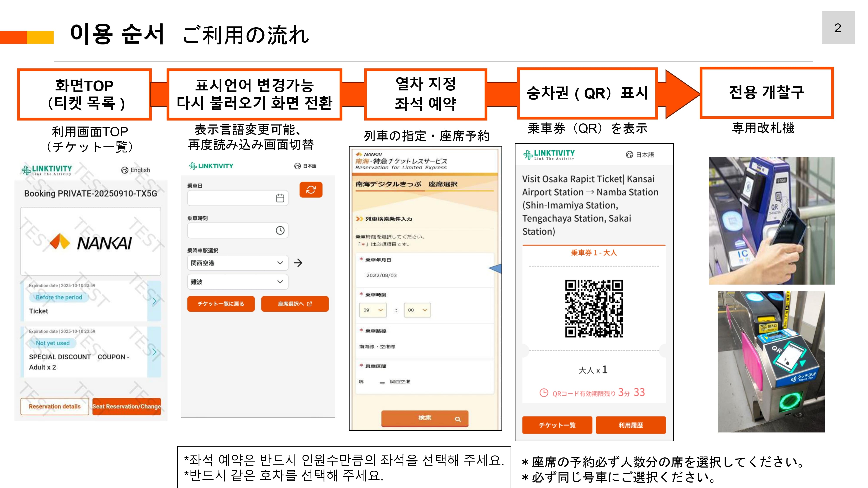
Task: Open the 00 minute dropdown
Action: [417, 310]
